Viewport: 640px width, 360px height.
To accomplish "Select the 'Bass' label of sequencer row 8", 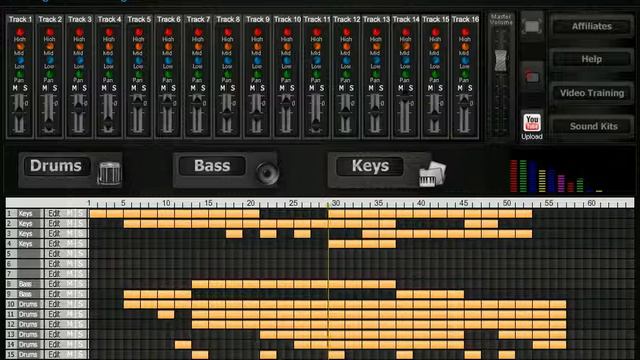I will pos(25,284).
